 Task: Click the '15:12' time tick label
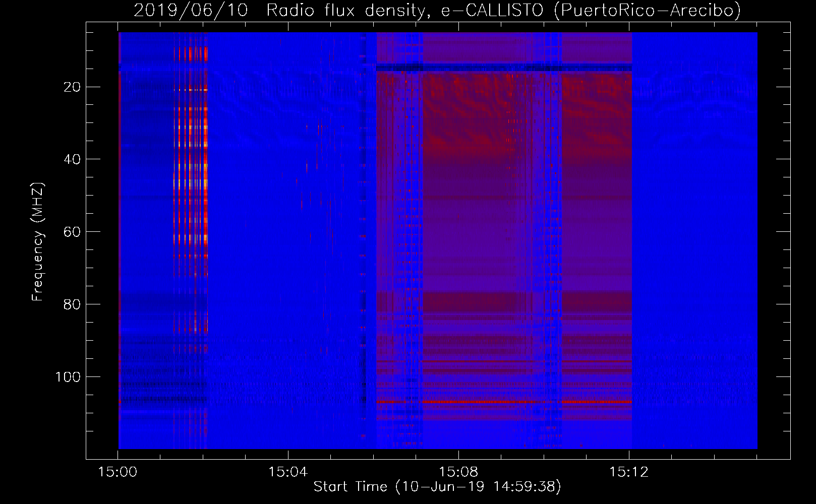pos(629,472)
